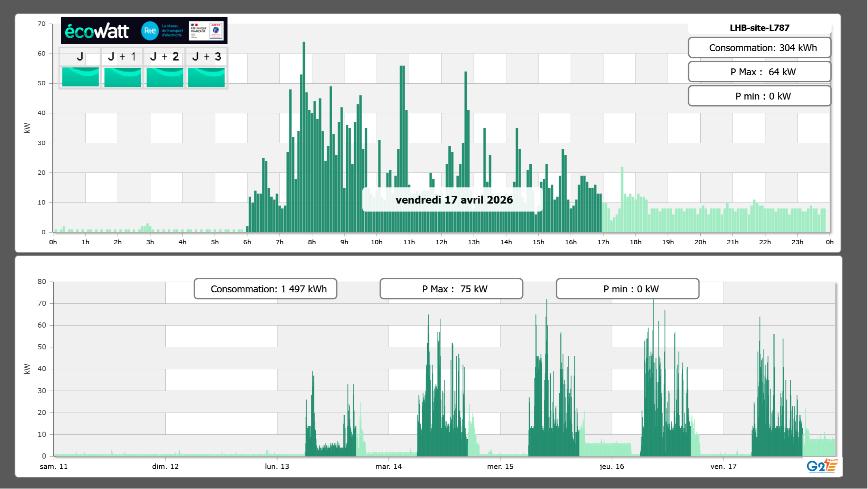The width and height of the screenshot is (868, 489).
Task: Click the P Max : 64 kW box
Action: [759, 72]
